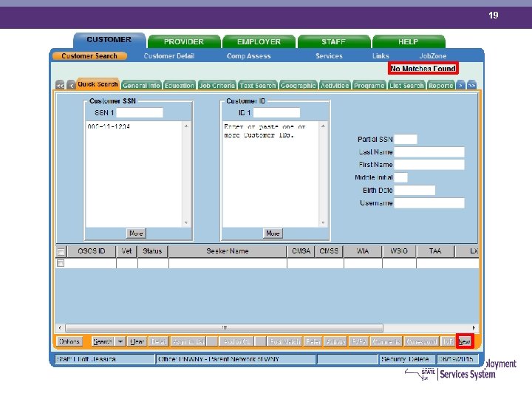Open the Customer Detail sub-menu
This screenshot has height=399, width=532.
click(169, 56)
